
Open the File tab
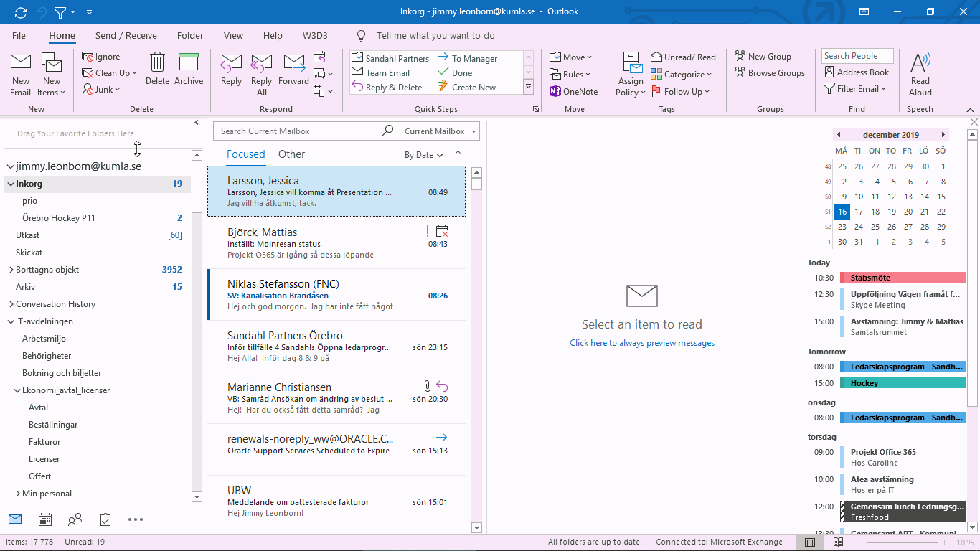[19, 35]
